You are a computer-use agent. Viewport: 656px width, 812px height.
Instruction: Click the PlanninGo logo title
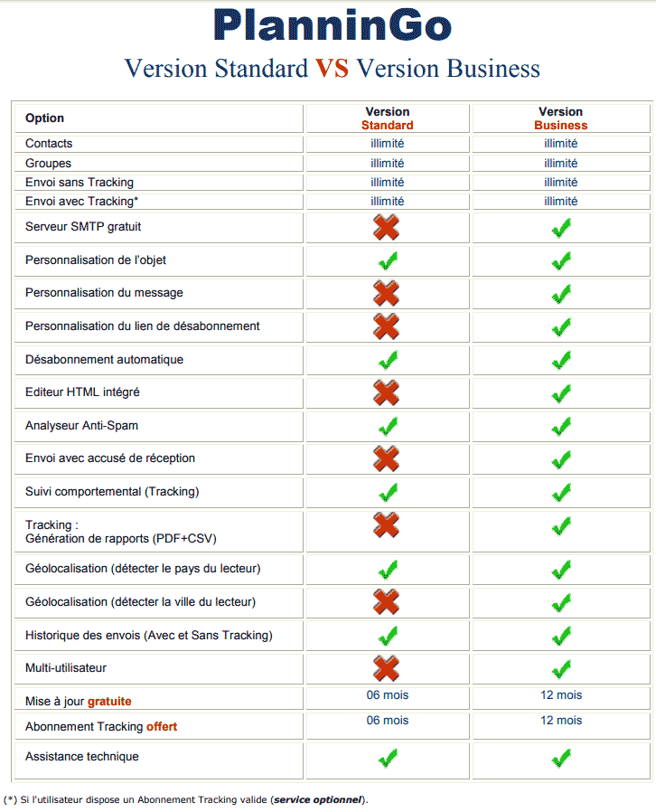[332, 25]
